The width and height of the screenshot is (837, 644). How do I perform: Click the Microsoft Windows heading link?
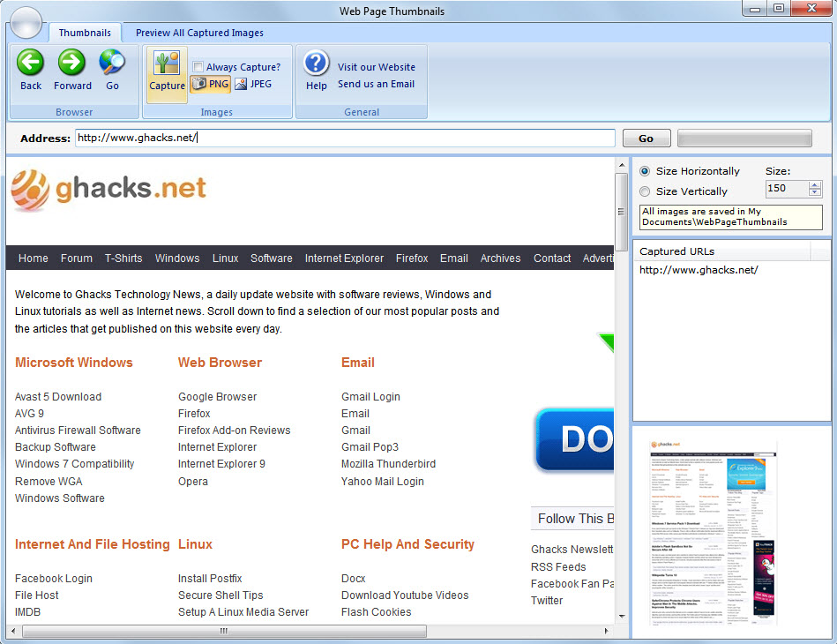pos(74,363)
